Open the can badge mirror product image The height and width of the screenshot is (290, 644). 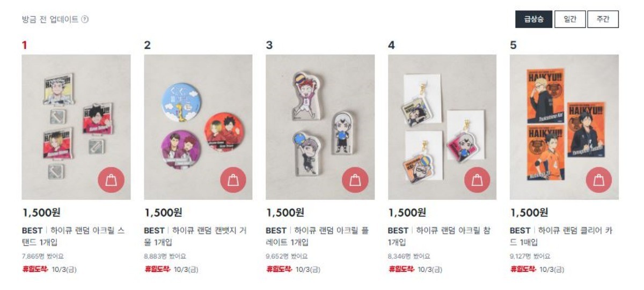[198, 127]
